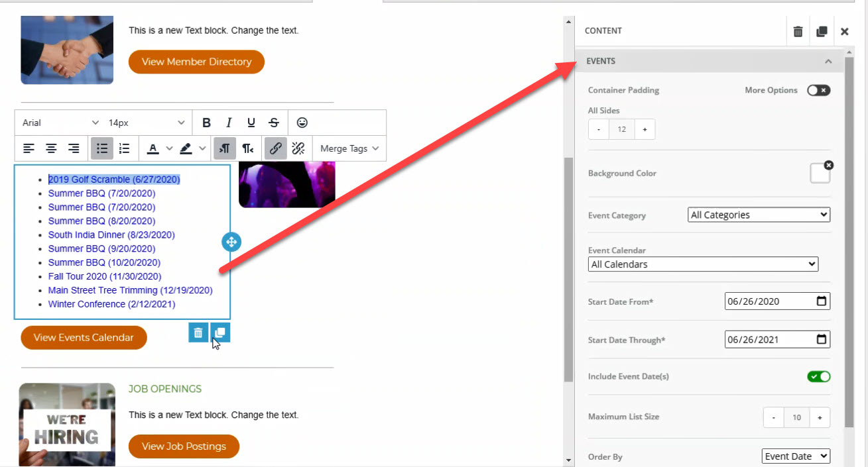Center align the text
The height and width of the screenshot is (467, 868).
(51, 148)
